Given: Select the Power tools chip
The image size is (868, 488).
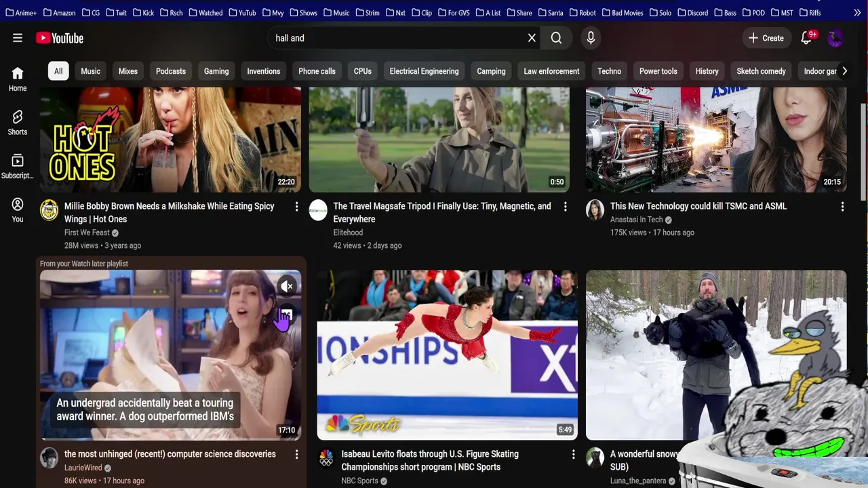Looking at the screenshot, I should (658, 71).
